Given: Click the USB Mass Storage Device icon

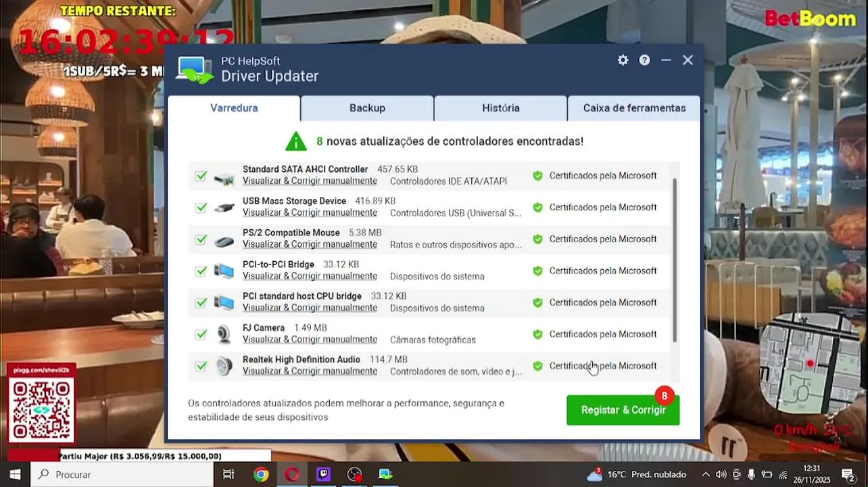Looking at the screenshot, I should point(224,208).
